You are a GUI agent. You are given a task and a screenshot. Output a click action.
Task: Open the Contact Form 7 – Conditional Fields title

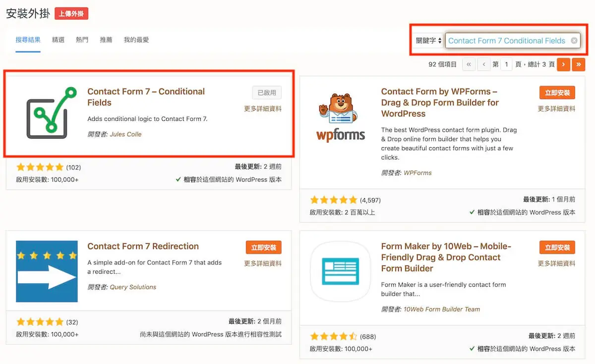tap(146, 97)
